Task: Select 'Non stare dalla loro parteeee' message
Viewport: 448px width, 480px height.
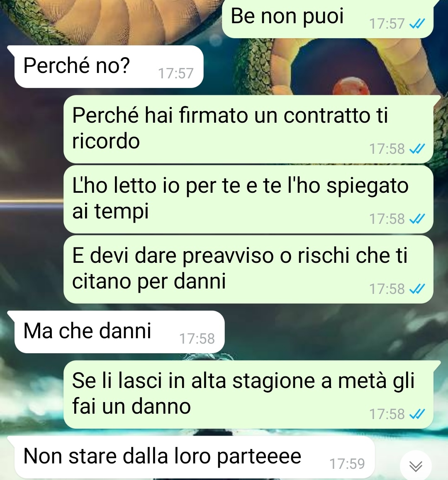Action: point(195,457)
